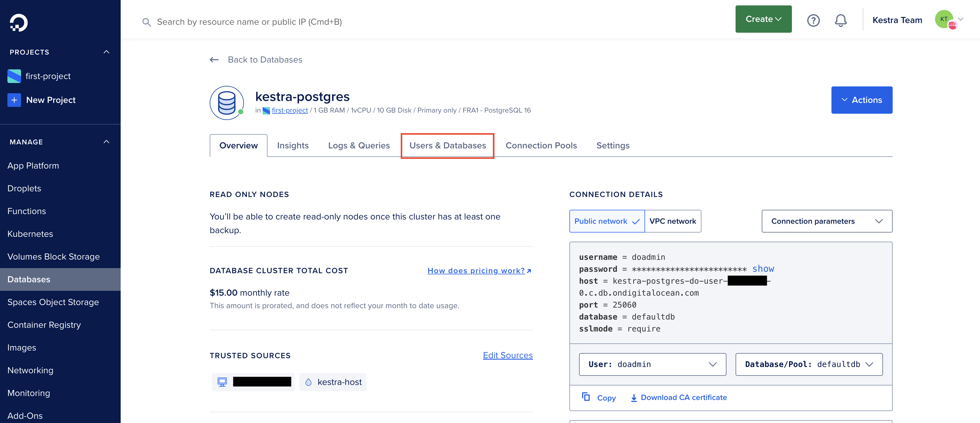
Task: Open the help question mark icon
Action: click(x=813, y=20)
